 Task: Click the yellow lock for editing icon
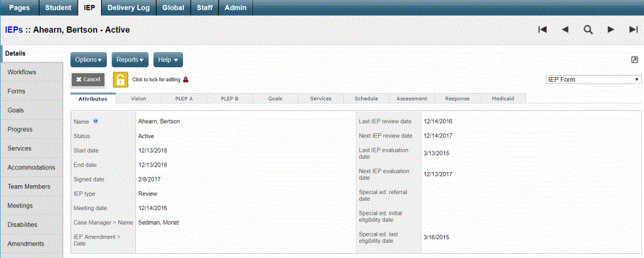coord(120,80)
